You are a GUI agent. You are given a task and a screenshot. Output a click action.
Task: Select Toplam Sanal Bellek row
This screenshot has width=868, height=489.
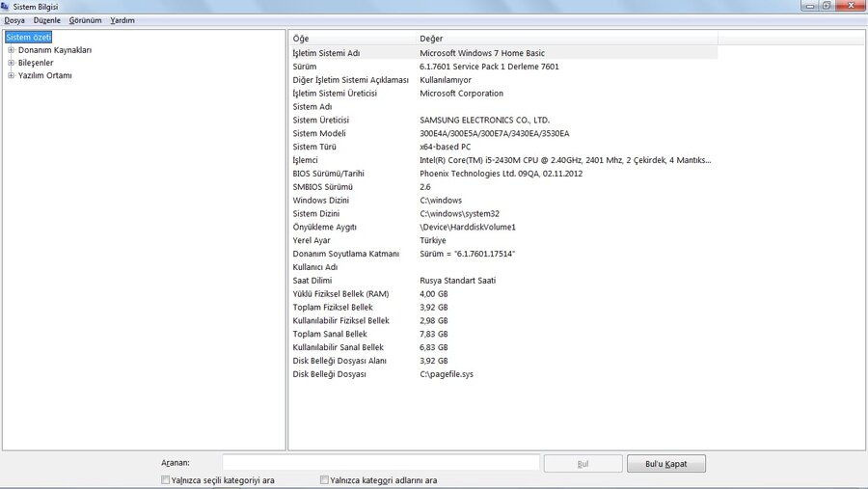pyautogui.click(x=503, y=334)
